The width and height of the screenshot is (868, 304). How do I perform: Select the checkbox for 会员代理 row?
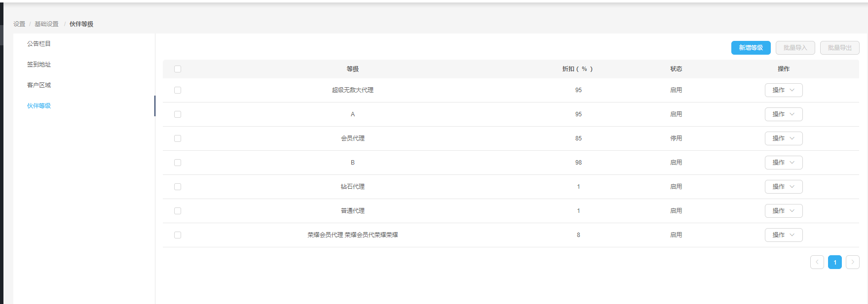tap(178, 138)
